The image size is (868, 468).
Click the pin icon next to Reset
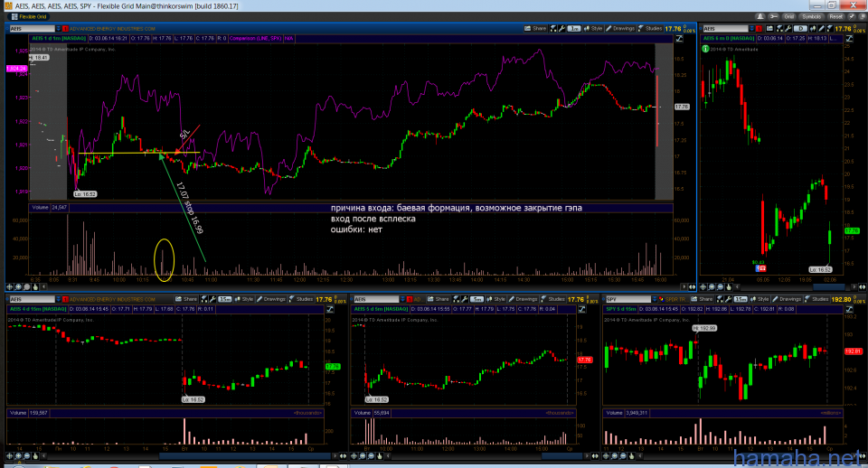[851, 16]
